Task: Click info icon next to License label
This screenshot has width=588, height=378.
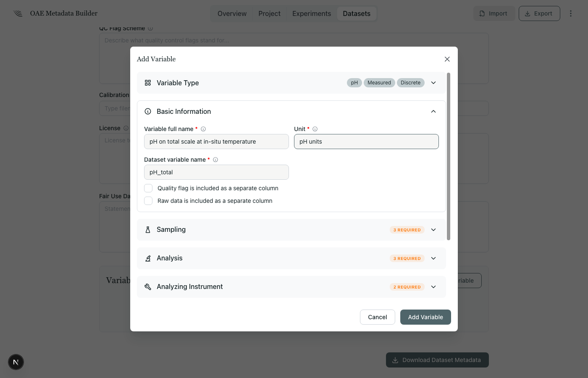Action: pyautogui.click(x=126, y=128)
